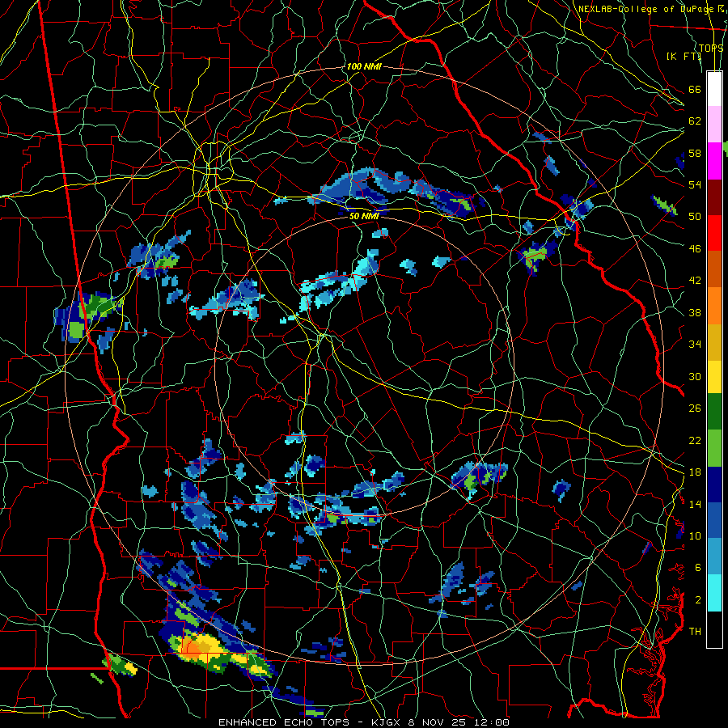The height and width of the screenshot is (728, 728).
Task: Select the bright red 46-50 legend swatch
Action: point(714,233)
